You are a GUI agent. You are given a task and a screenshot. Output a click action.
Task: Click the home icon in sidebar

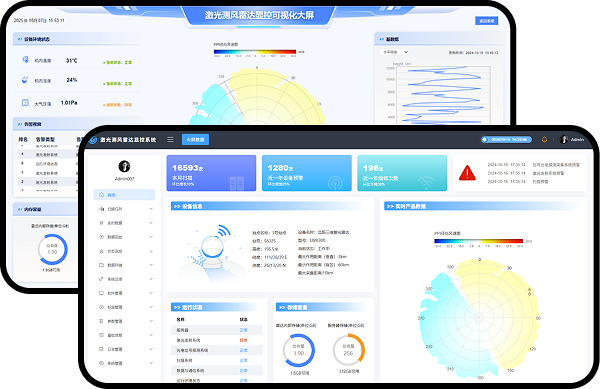[101, 195]
